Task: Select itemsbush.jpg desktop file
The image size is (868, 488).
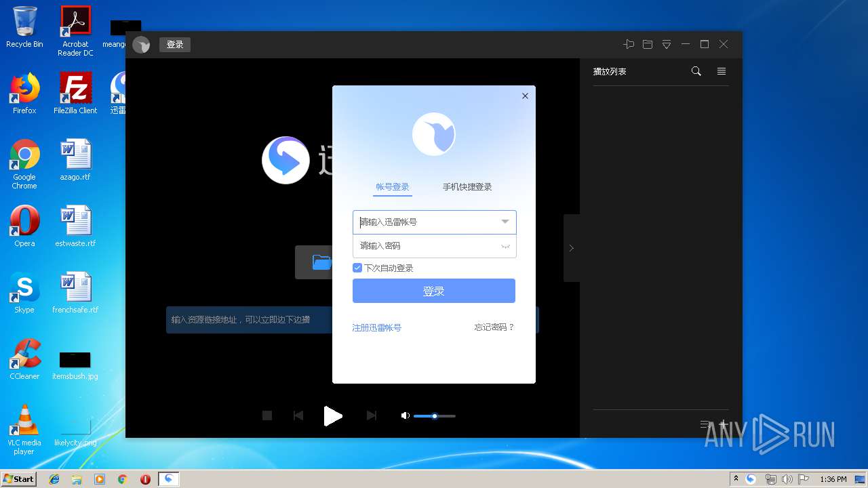Action: [x=75, y=365]
